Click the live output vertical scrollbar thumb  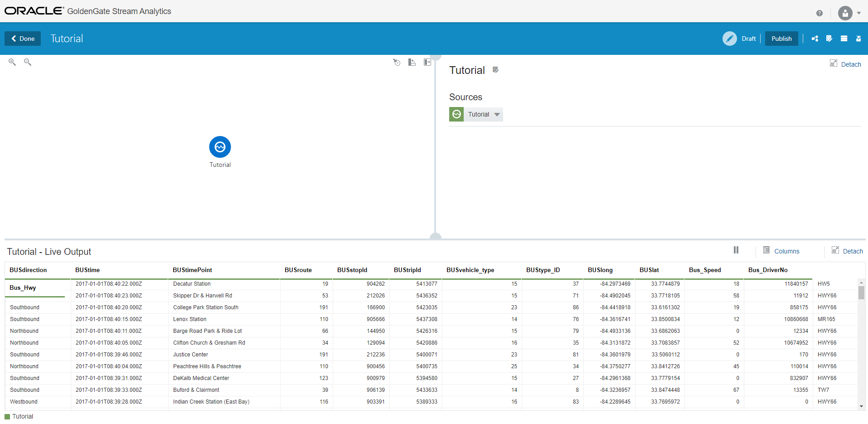click(x=861, y=292)
